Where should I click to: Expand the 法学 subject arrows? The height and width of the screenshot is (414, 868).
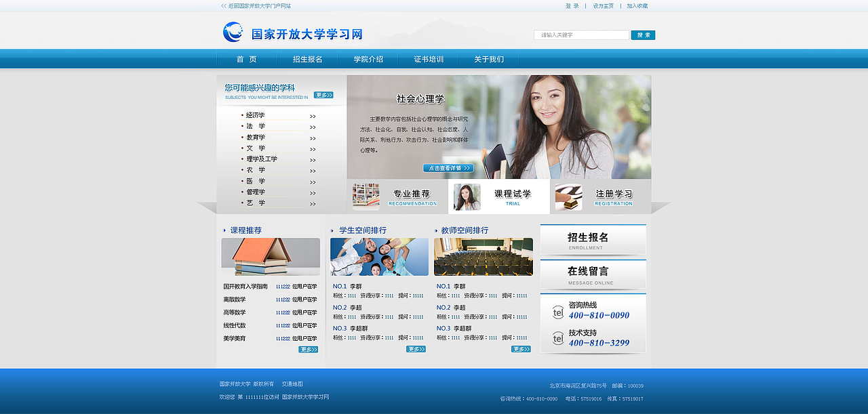[x=313, y=127]
